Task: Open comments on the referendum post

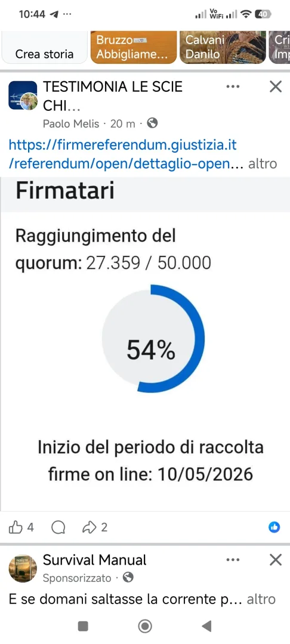Action: pyautogui.click(x=58, y=527)
